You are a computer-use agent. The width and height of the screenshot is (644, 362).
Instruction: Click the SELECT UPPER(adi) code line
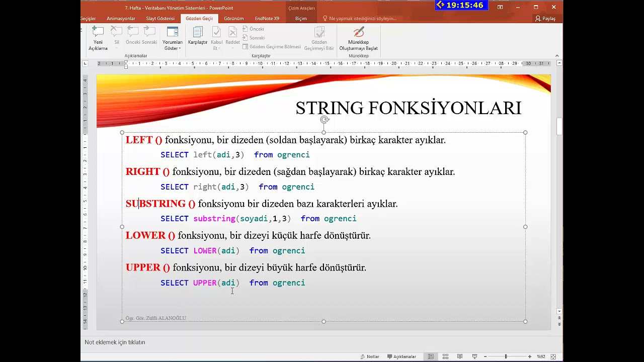[x=233, y=283]
